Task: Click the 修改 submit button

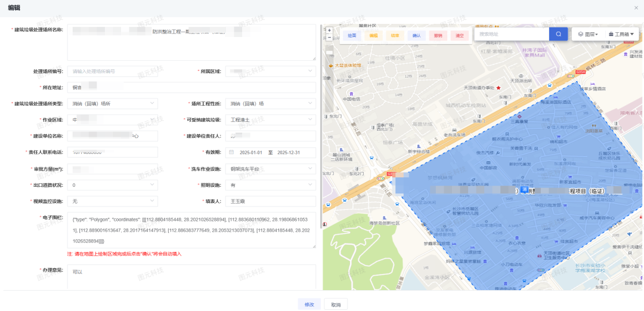Action: 309,304
